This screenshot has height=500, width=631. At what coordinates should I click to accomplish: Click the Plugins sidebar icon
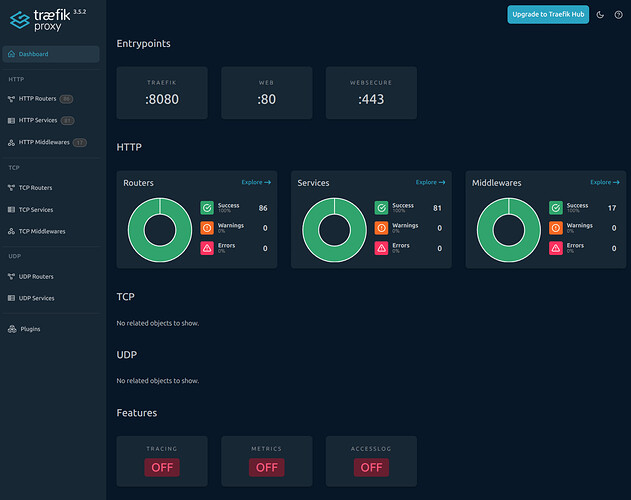tap(11, 329)
